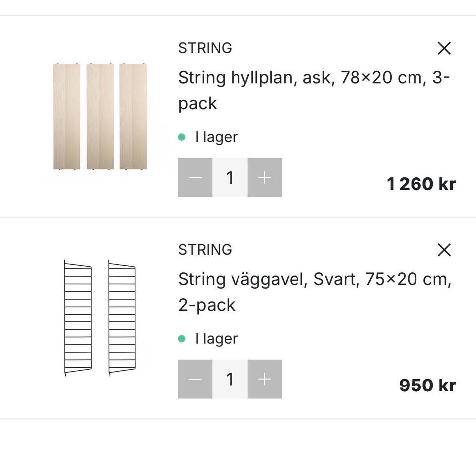Remove String hyllplan from the cart
The width and height of the screenshot is (476, 450).
pyautogui.click(x=444, y=48)
